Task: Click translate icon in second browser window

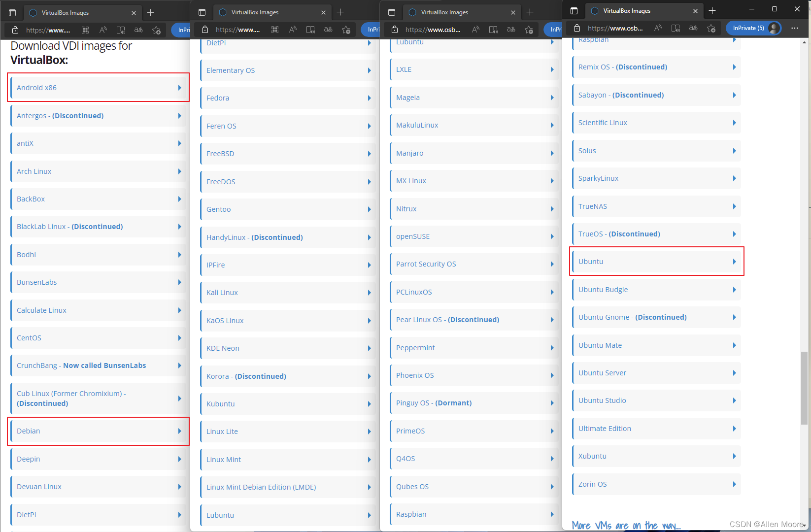Action: point(328,30)
